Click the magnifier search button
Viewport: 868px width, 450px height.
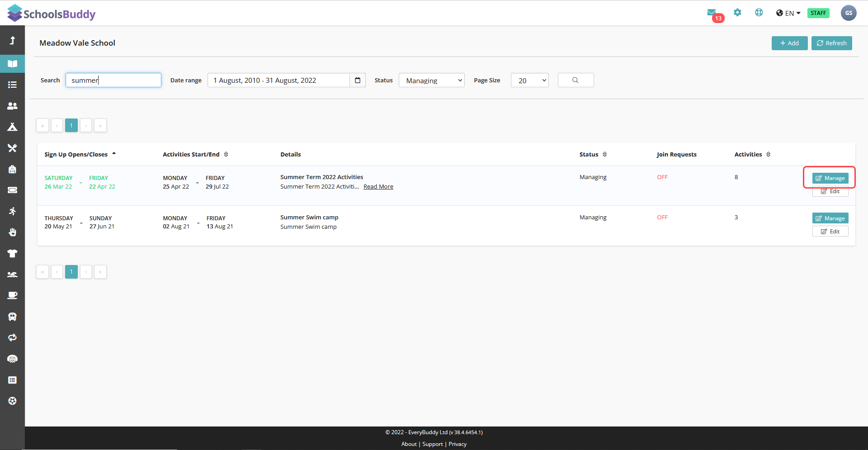(x=576, y=80)
